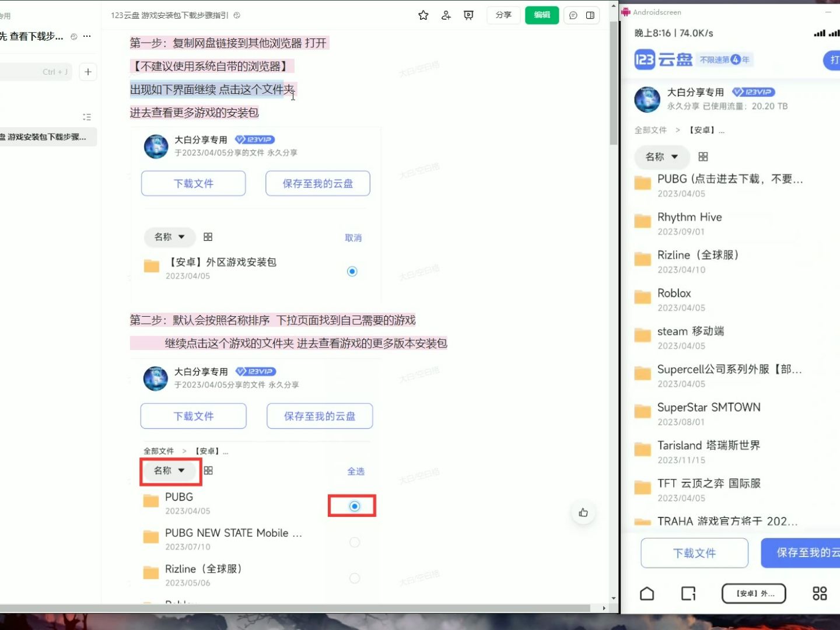Click the green 编辑 button

541,16
